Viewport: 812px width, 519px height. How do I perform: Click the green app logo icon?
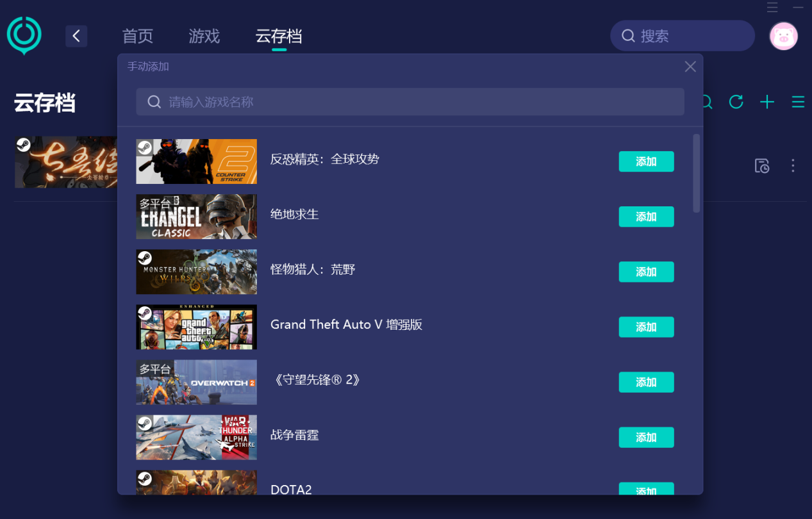click(24, 35)
